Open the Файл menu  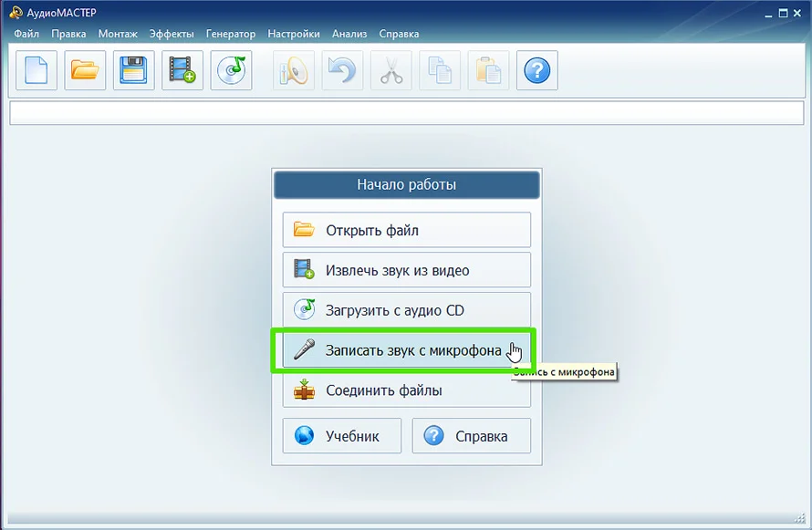(26, 34)
